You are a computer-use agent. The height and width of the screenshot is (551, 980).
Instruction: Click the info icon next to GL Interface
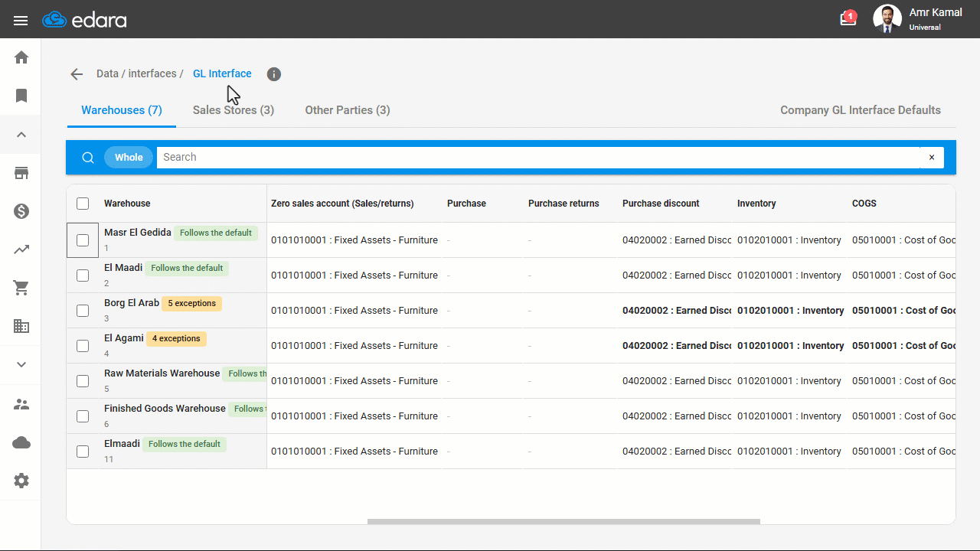pos(274,74)
